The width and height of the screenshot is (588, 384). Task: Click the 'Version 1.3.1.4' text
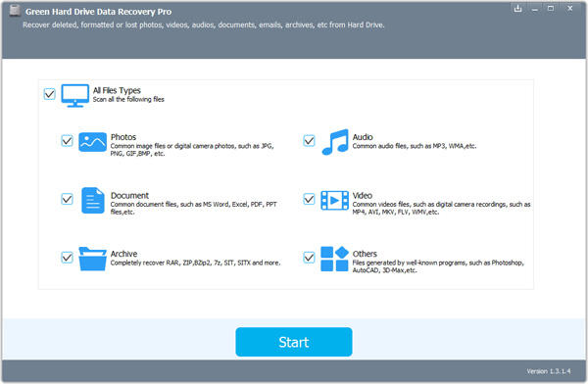point(549,371)
